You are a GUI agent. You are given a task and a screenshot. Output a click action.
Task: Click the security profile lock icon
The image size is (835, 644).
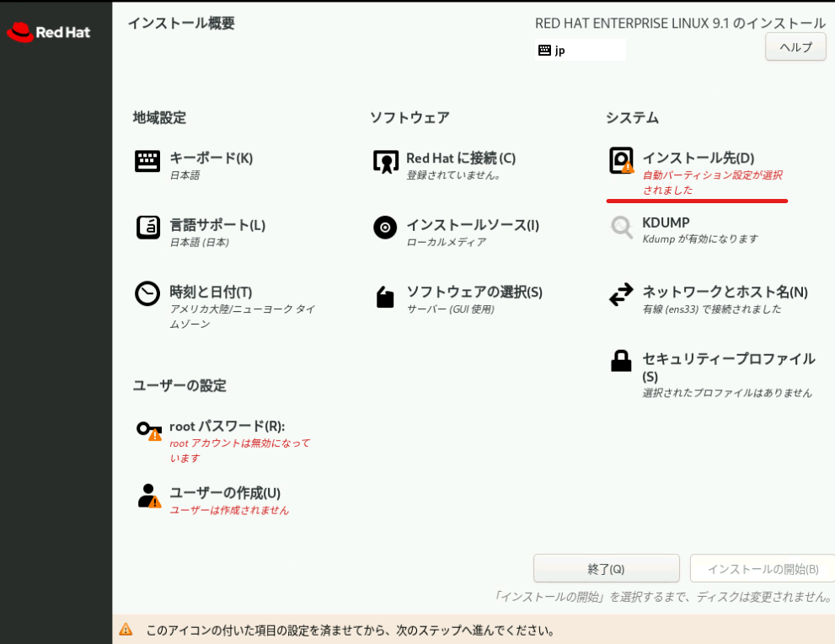621,361
